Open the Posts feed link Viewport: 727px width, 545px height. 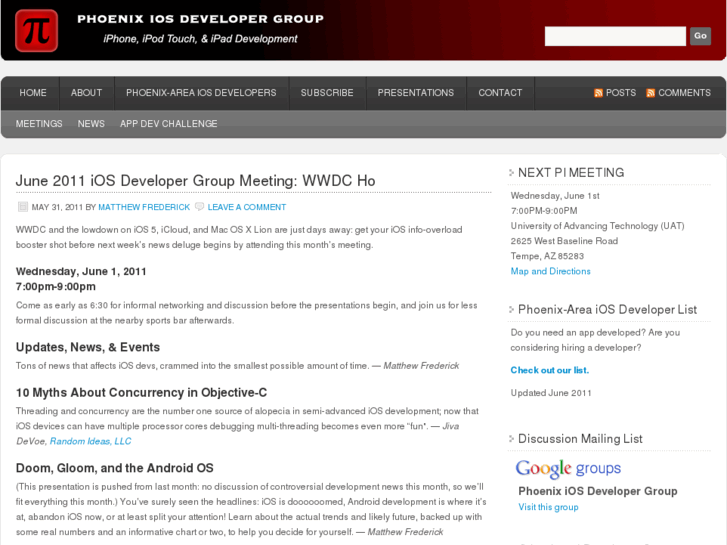pyautogui.click(x=621, y=93)
